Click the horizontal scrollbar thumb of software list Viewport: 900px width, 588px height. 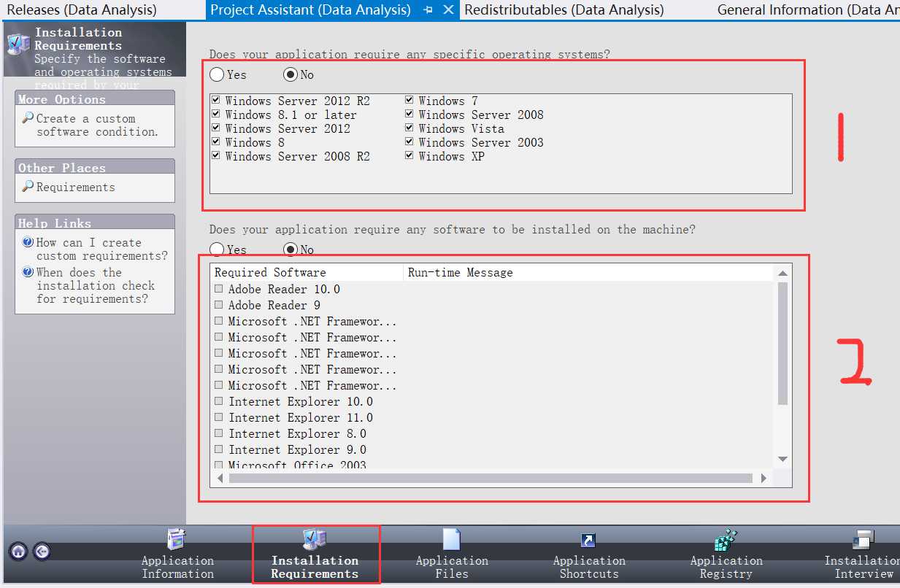pos(491,479)
